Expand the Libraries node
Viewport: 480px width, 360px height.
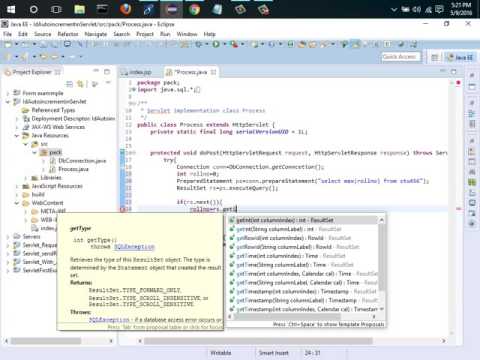(x=26, y=178)
